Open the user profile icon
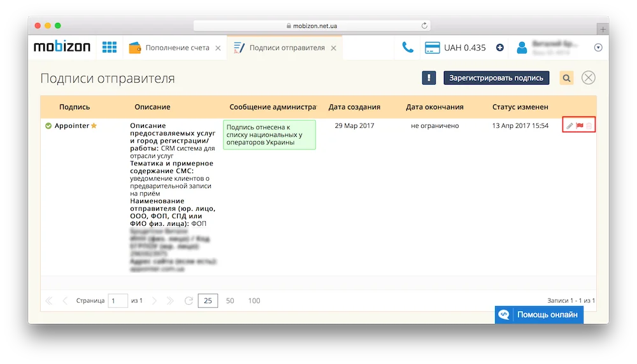Viewport: 637px width, 364px height. pyautogui.click(x=522, y=48)
